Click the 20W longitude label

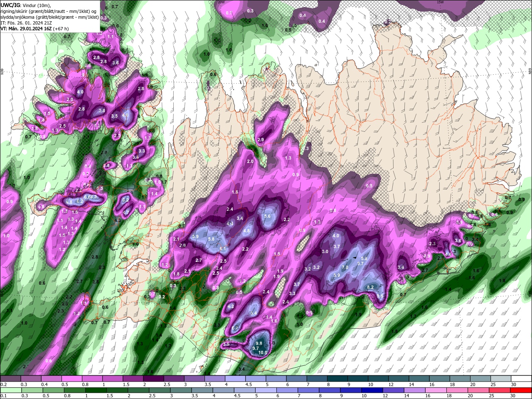point(222,2)
